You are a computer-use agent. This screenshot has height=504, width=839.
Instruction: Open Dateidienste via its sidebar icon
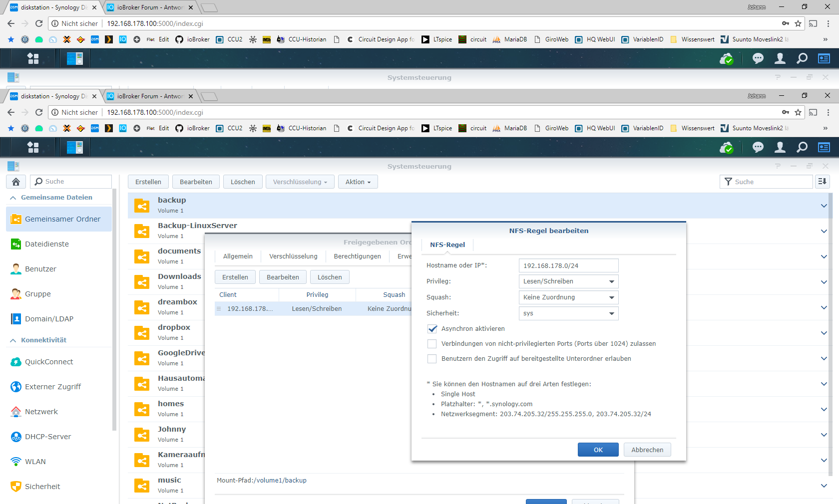16,244
